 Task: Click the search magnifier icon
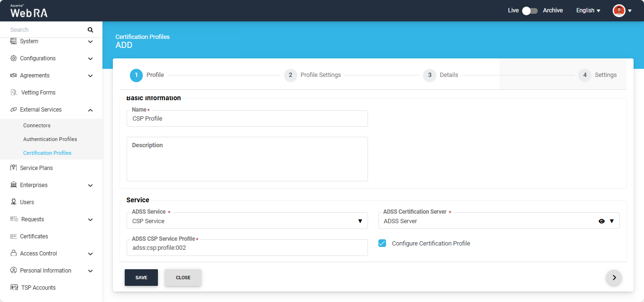click(90, 30)
